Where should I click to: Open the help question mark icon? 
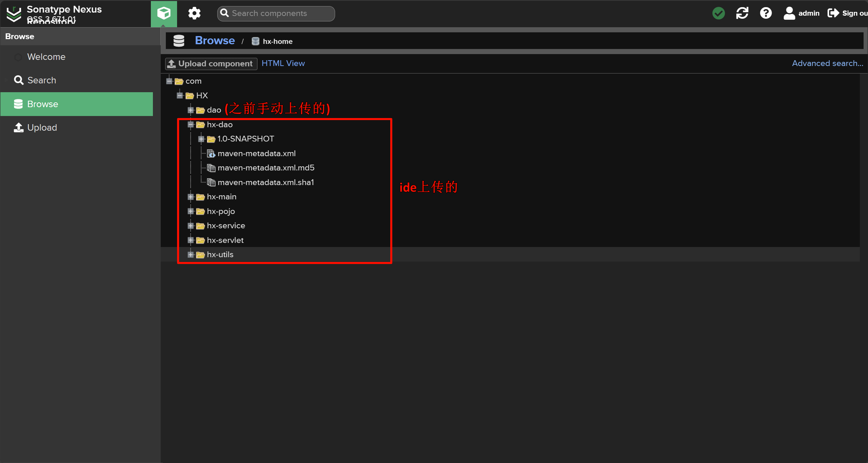766,13
